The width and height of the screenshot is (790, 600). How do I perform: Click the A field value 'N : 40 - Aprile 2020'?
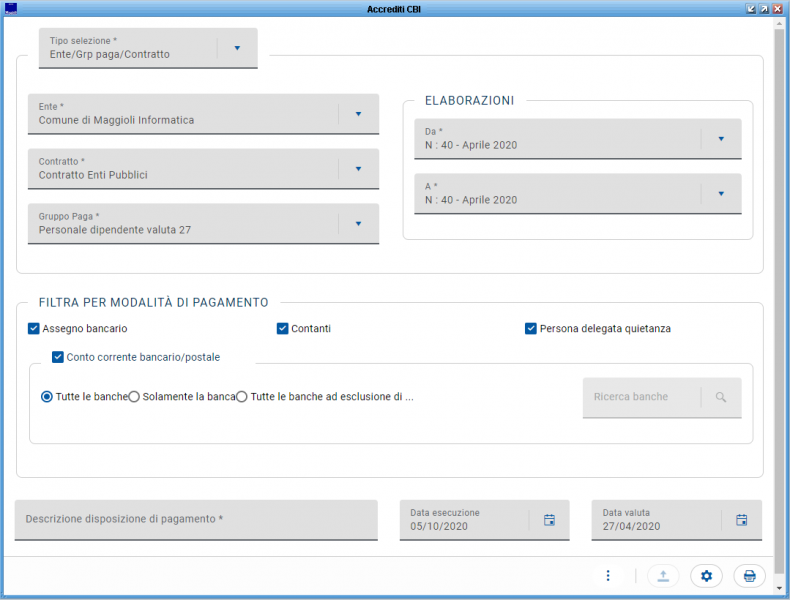(x=471, y=200)
